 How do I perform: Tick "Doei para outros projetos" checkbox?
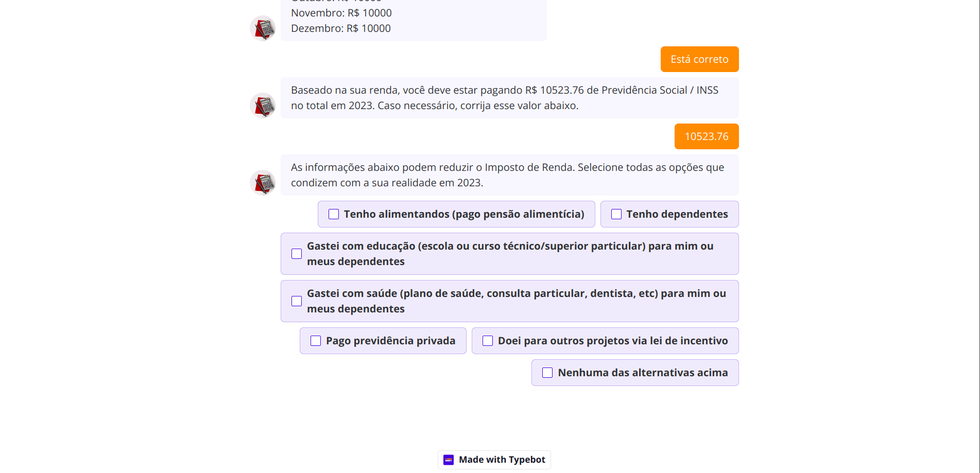[x=488, y=341]
